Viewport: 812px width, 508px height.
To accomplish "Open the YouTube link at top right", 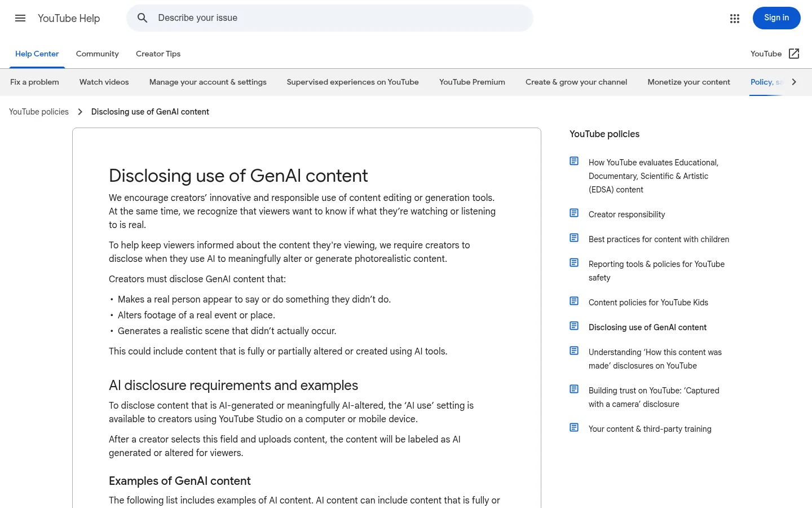I will [x=766, y=54].
